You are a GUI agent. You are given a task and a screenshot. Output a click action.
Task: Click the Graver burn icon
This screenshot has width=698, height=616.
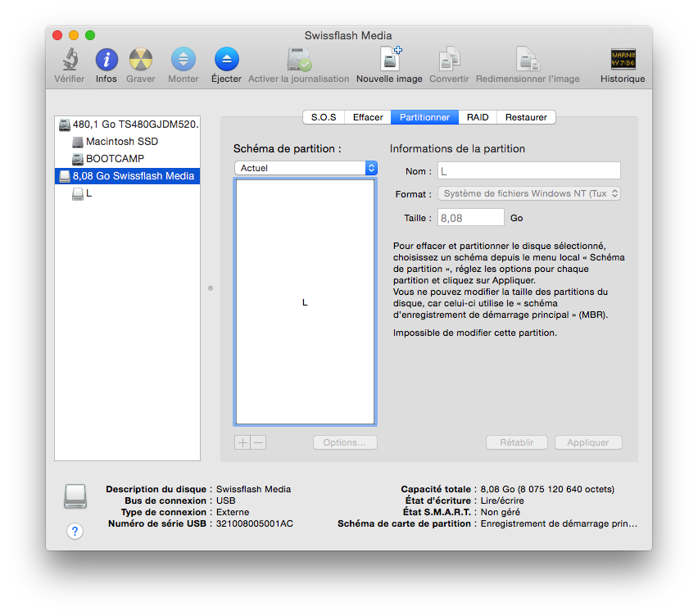pos(141,59)
